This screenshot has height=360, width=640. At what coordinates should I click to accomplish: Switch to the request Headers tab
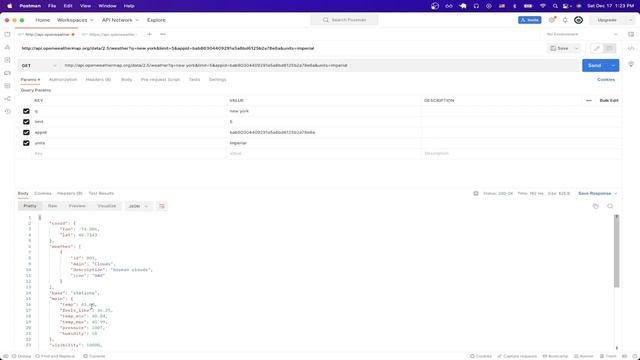click(98, 80)
